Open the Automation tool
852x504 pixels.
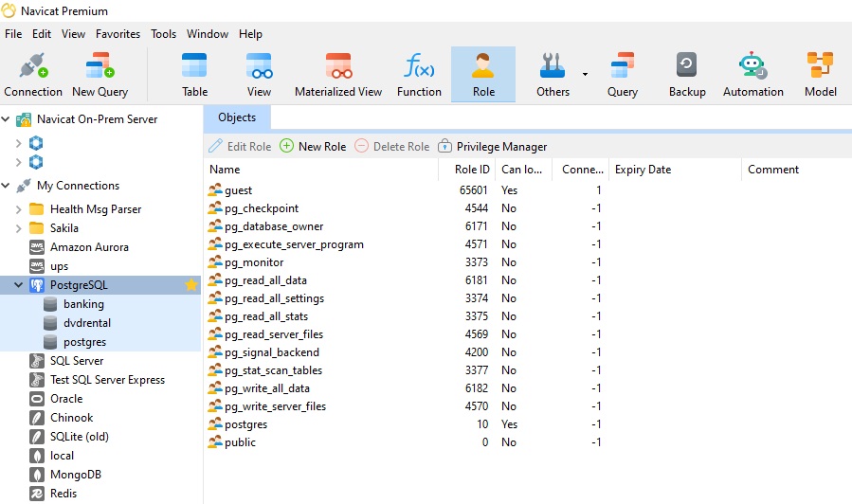tap(752, 75)
